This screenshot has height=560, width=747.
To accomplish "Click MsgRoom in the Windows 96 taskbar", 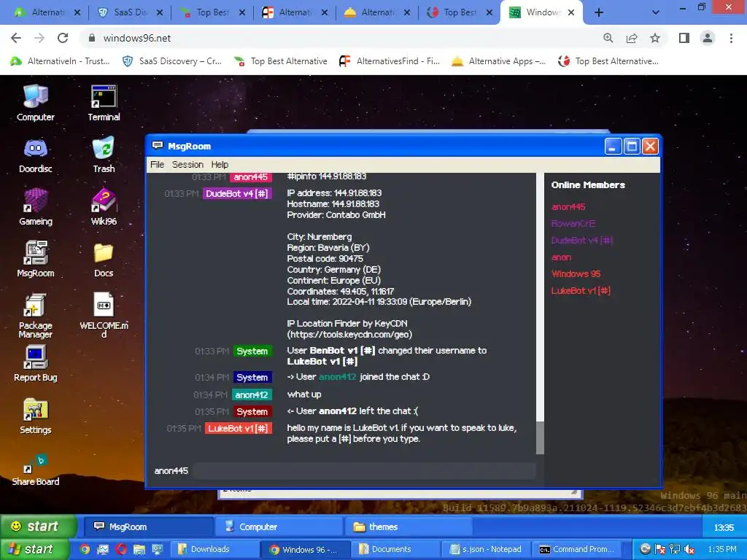I will (x=149, y=526).
